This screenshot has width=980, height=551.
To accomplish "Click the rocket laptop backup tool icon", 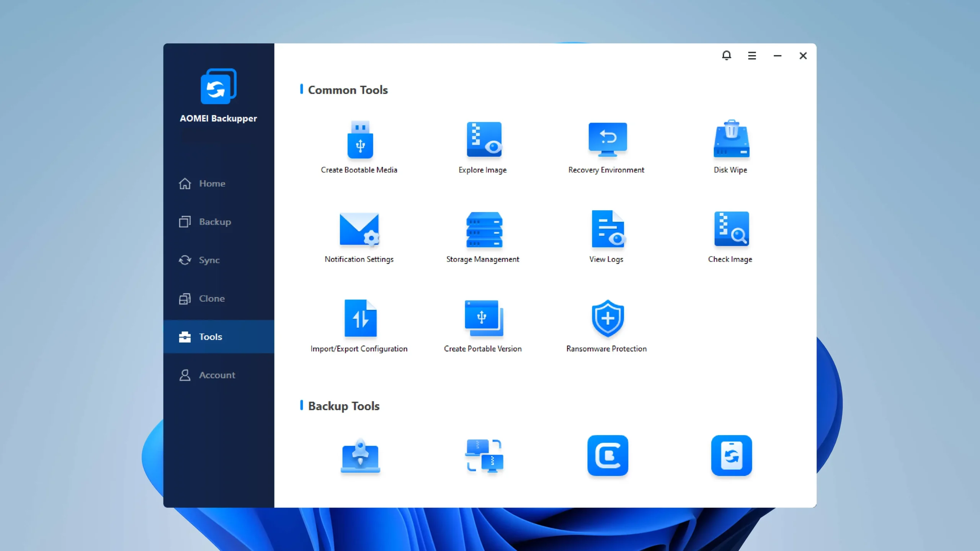I will pyautogui.click(x=360, y=456).
